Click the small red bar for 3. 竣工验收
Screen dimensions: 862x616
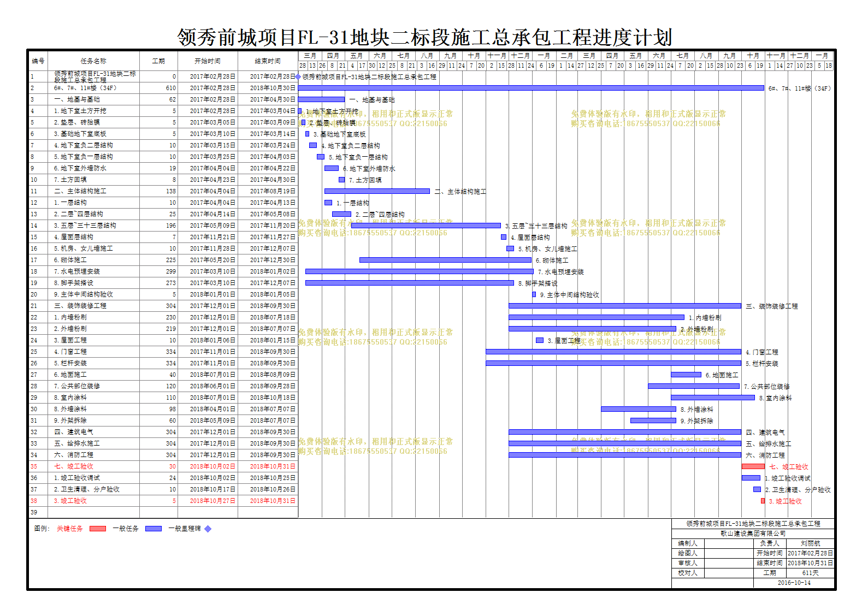(x=763, y=501)
